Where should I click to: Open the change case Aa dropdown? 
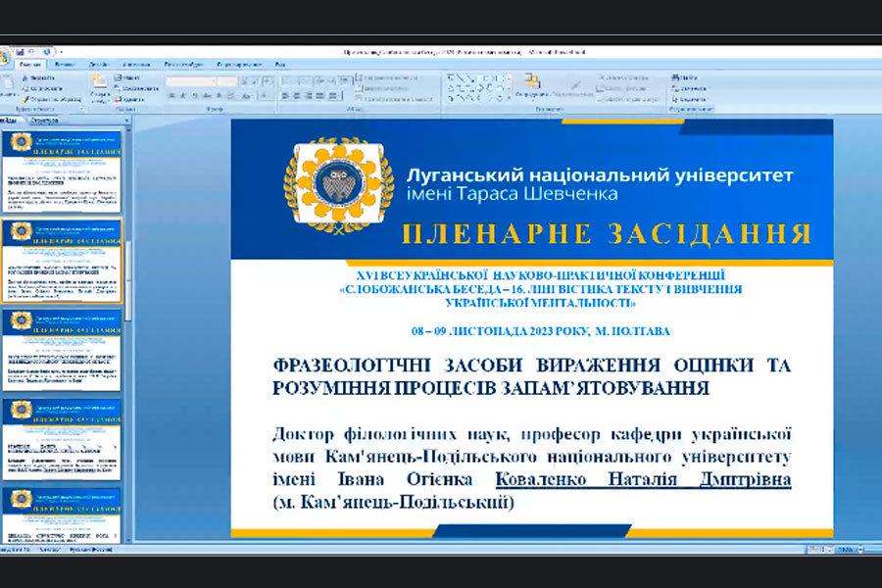click(246, 96)
